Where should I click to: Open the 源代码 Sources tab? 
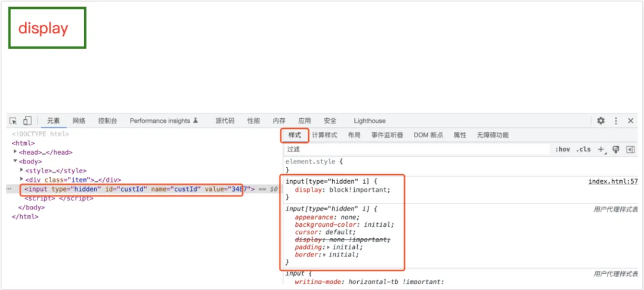tap(225, 121)
